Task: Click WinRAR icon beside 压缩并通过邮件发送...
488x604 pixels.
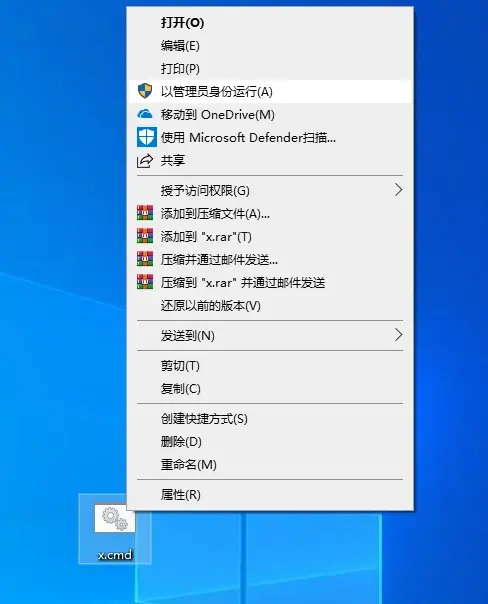Action: [145, 259]
